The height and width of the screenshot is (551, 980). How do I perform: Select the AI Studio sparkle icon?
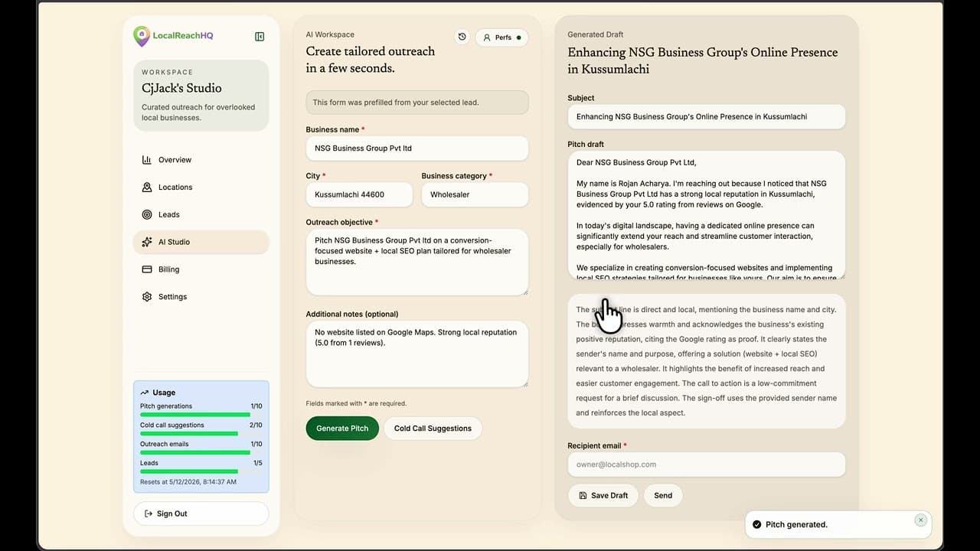coord(147,242)
